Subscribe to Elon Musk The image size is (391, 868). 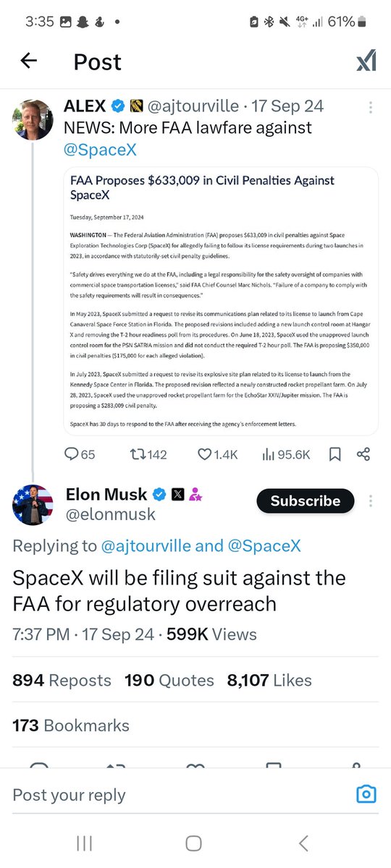pos(305,501)
